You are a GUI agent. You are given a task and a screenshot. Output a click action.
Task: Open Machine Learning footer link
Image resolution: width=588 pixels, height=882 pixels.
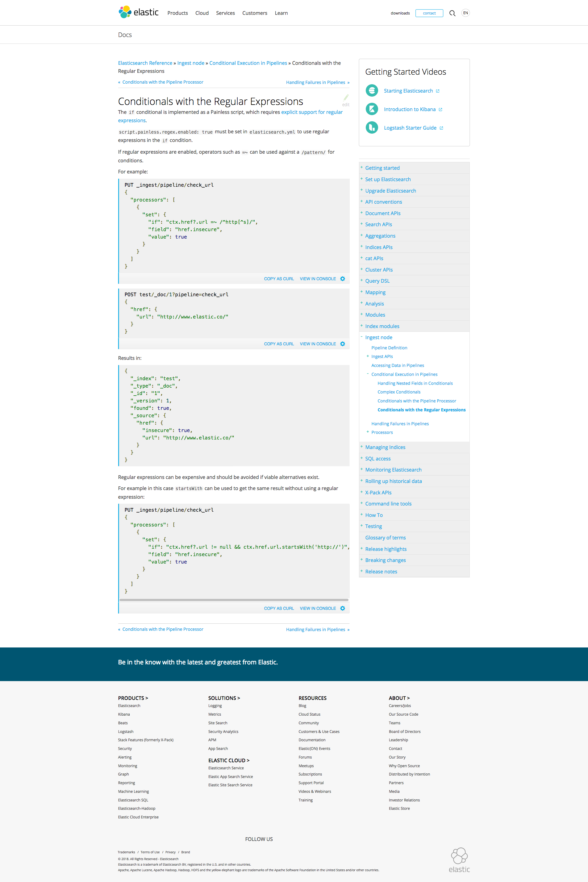[133, 791]
